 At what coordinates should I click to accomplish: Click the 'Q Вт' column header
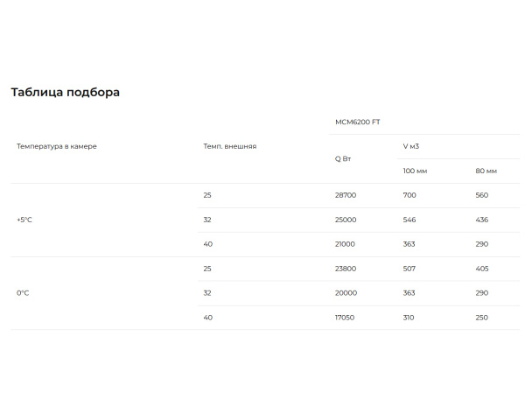343,158
